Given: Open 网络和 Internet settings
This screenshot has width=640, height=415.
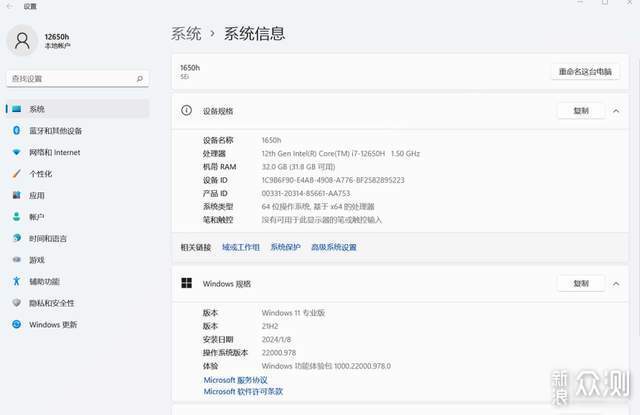Looking at the screenshot, I should click(x=78, y=152).
